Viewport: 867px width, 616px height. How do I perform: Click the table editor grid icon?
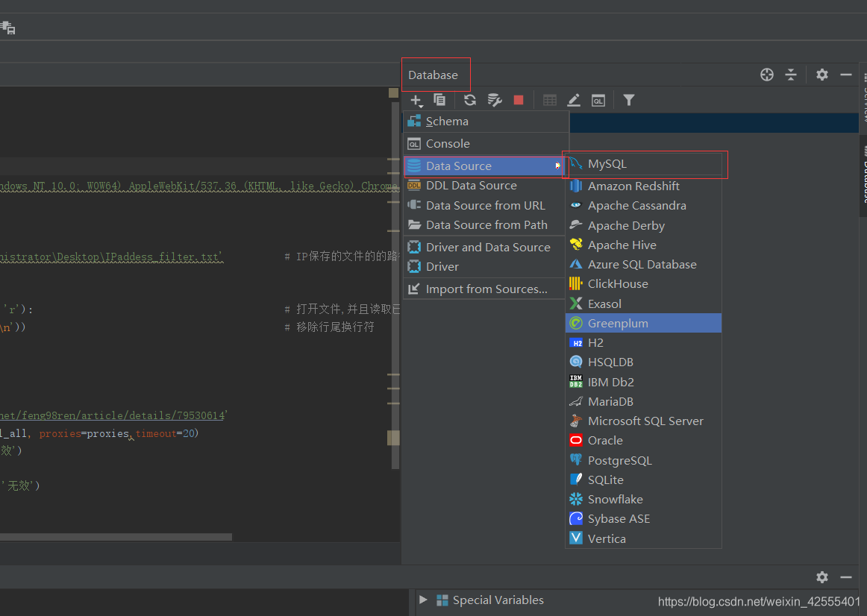550,100
